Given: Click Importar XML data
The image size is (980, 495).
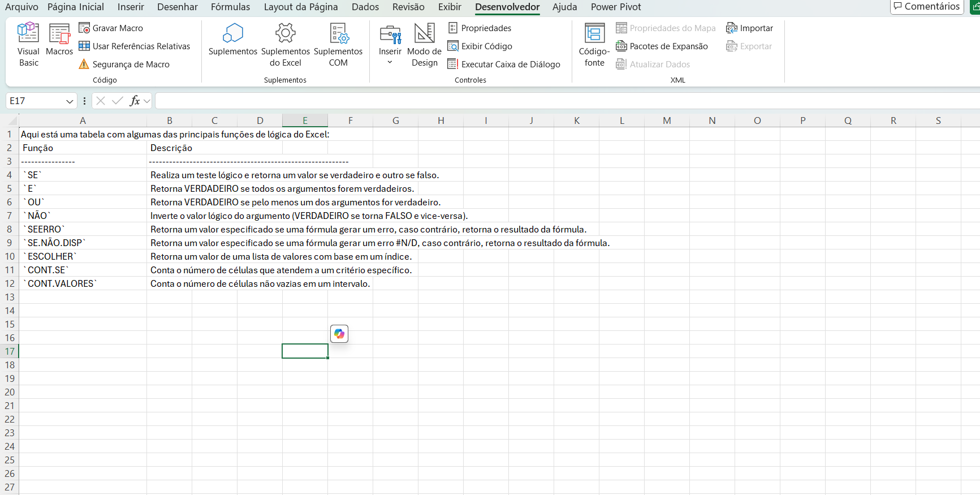Looking at the screenshot, I should (749, 28).
